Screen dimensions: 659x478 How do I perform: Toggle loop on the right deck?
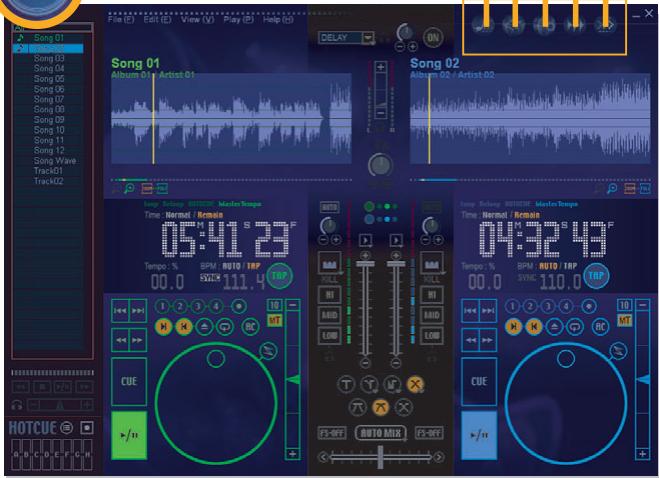pos(575,327)
